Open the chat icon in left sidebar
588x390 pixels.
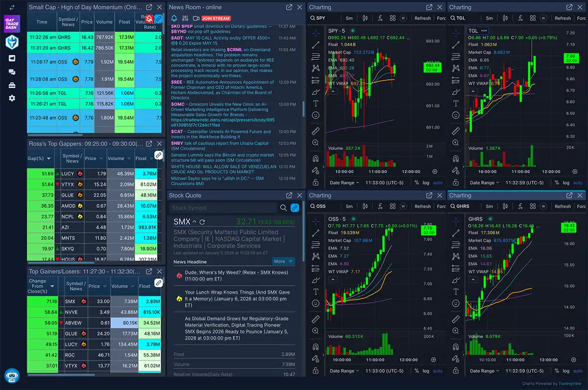[x=12, y=72]
